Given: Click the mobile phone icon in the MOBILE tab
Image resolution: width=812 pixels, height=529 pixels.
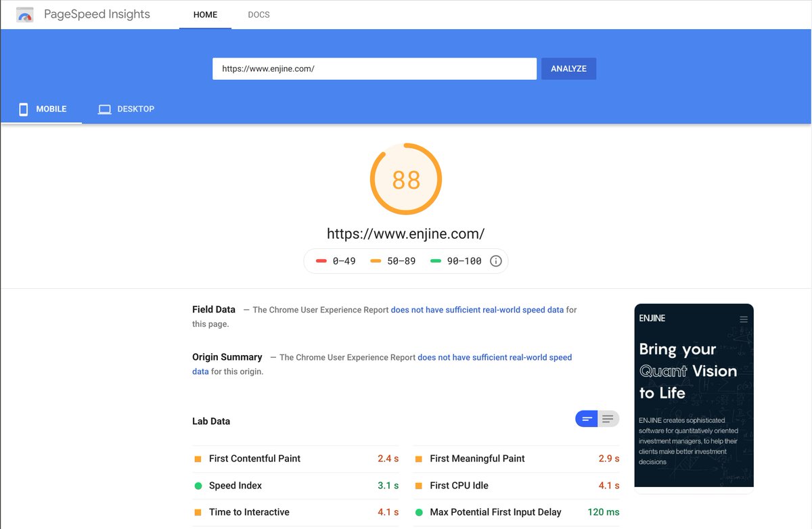Looking at the screenshot, I should coord(23,109).
